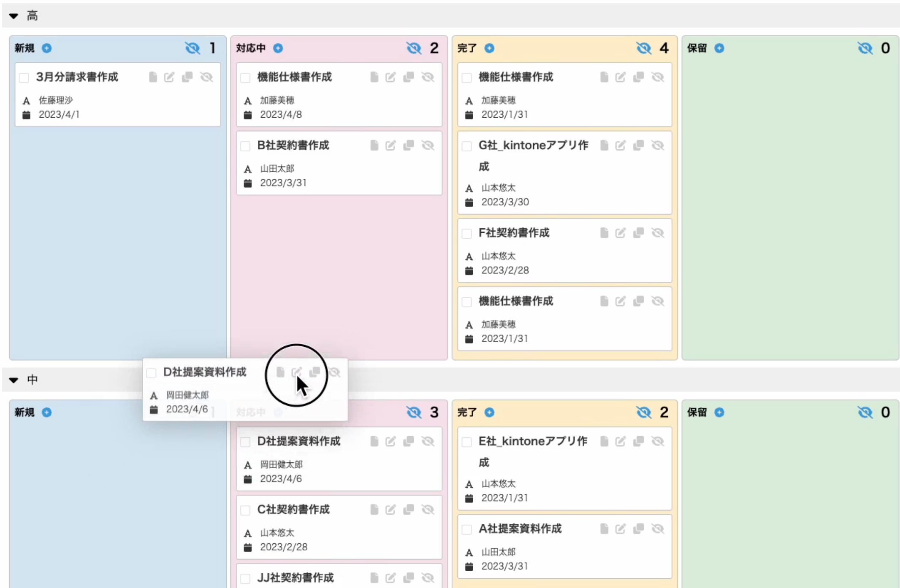Open document icon on C社契約書作成 card
900x588 pixels.
[x=374, y=510]
